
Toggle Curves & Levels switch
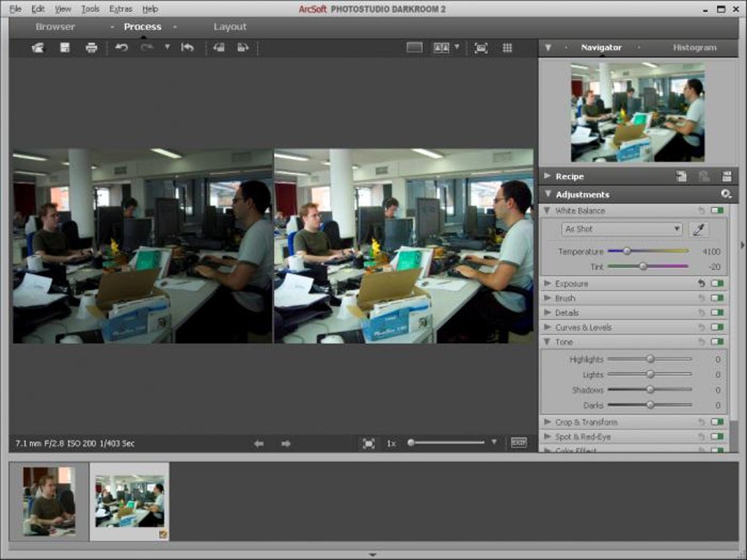717,327
